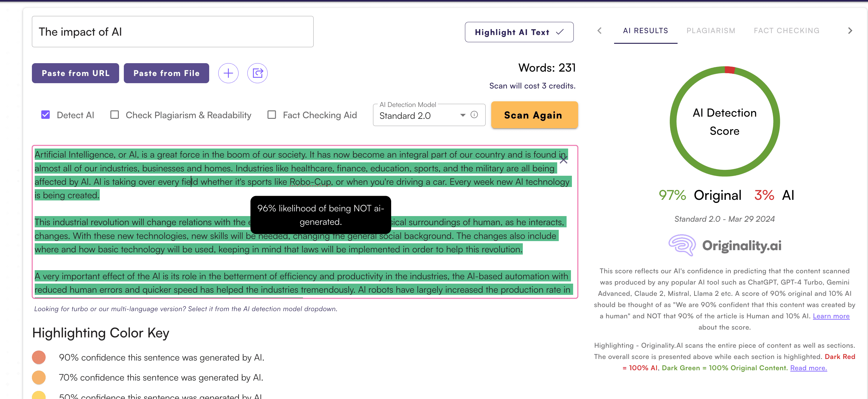
Task: Click the X icon in text area
Action: [x=563, y=160]
